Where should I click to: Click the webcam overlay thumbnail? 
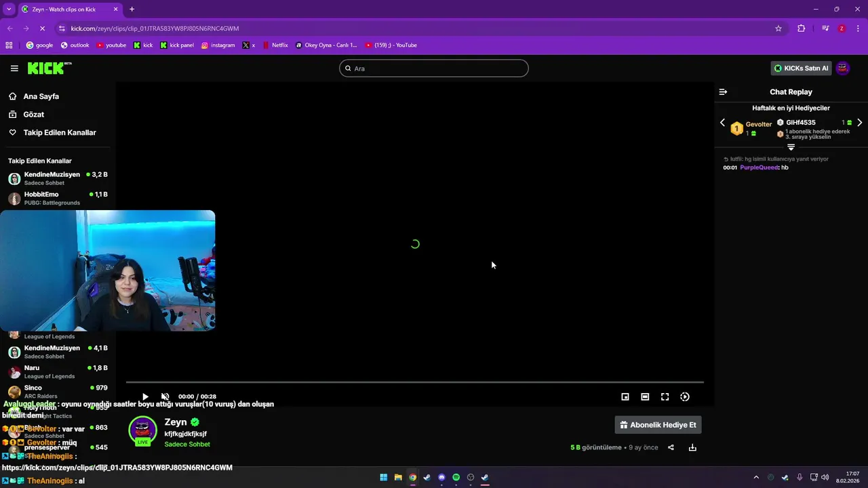click(107, 270)
